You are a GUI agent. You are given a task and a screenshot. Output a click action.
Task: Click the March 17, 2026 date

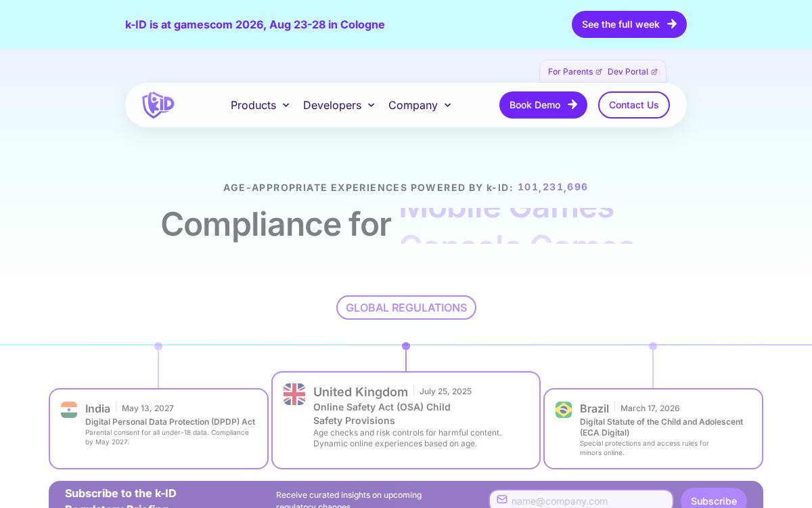pyautogui.click(x=650, y=408)
